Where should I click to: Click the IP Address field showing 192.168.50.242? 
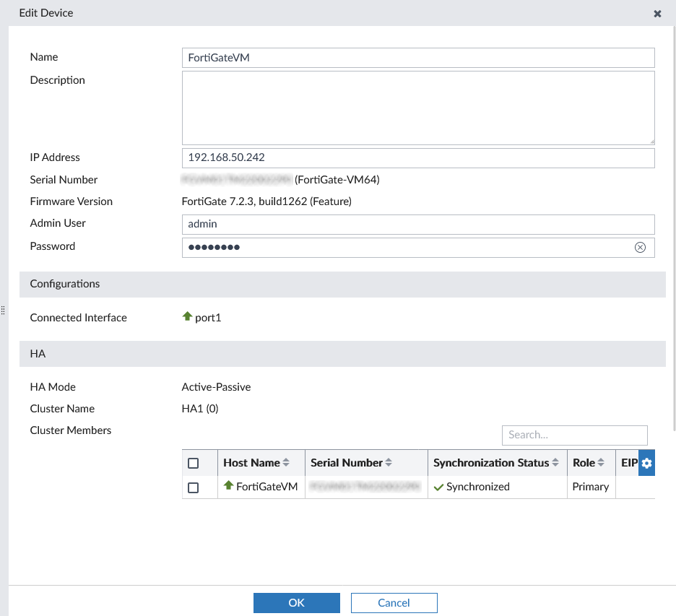pos(418,157)
